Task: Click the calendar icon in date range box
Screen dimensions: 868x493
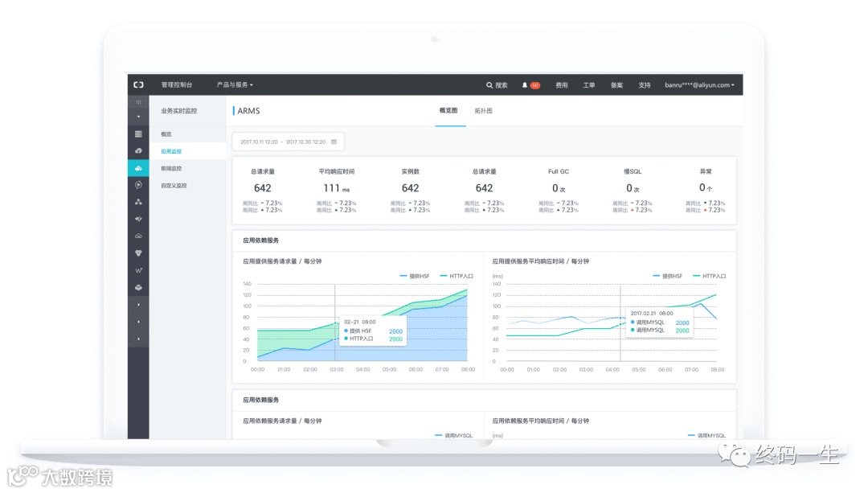Action: coord(334,142)
